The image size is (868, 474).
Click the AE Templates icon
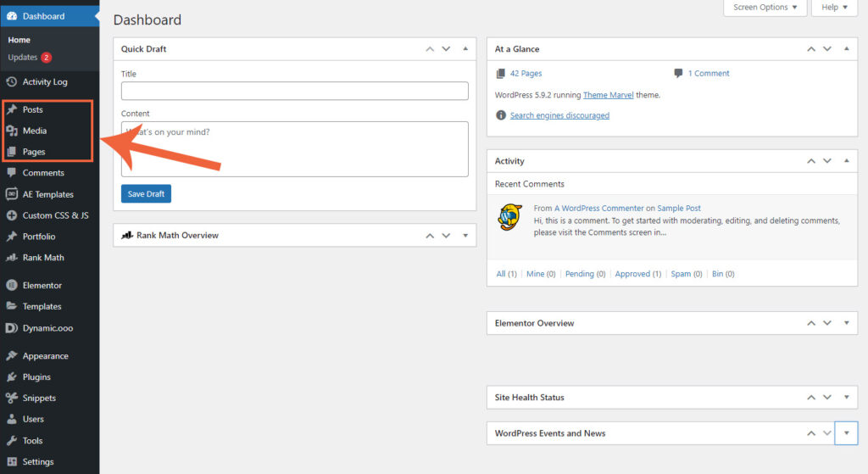12,194
